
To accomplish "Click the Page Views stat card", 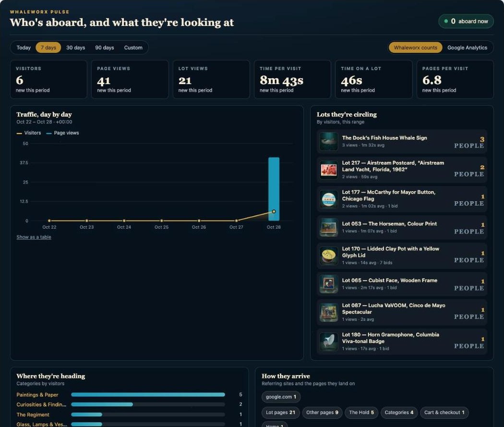I will coord(130,79).
